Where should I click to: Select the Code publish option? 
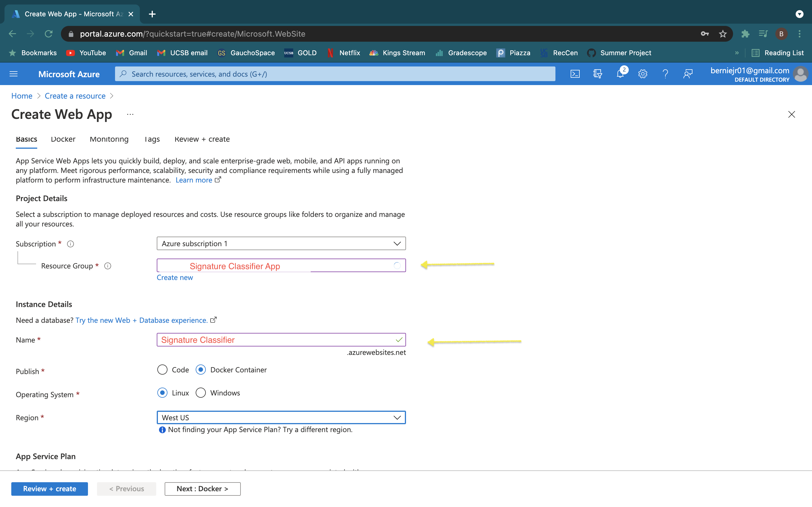tap(162, 370)
